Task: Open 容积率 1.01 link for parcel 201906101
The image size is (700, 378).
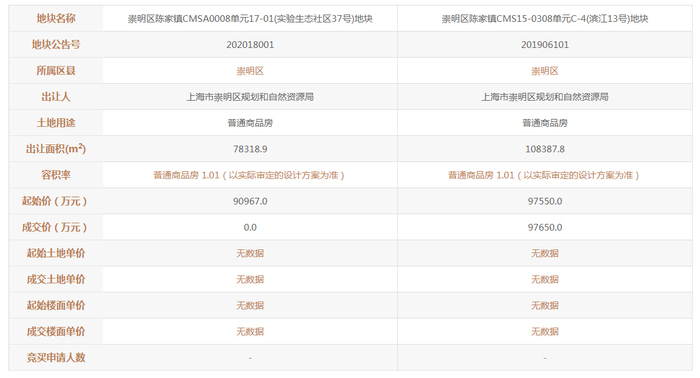Action: [544, 175]
